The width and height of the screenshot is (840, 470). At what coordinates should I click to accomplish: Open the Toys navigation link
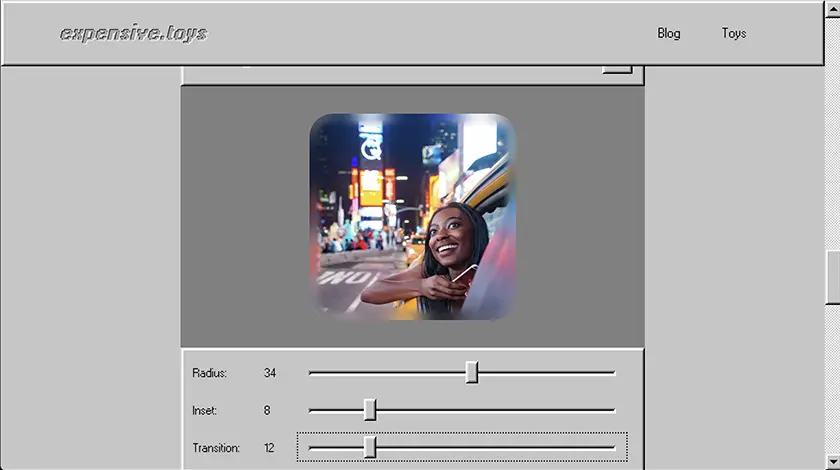point(733,33)
